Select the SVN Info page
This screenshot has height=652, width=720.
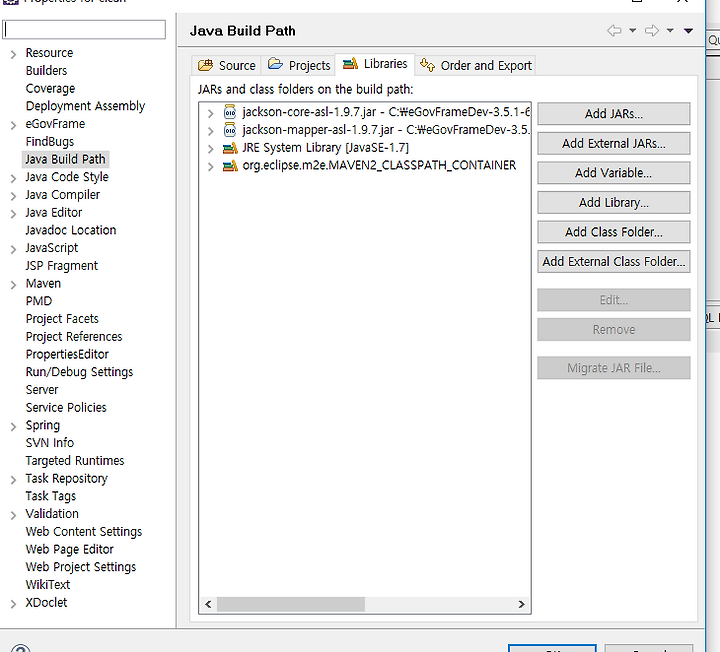pyautogui.click(x=50, y=443)
